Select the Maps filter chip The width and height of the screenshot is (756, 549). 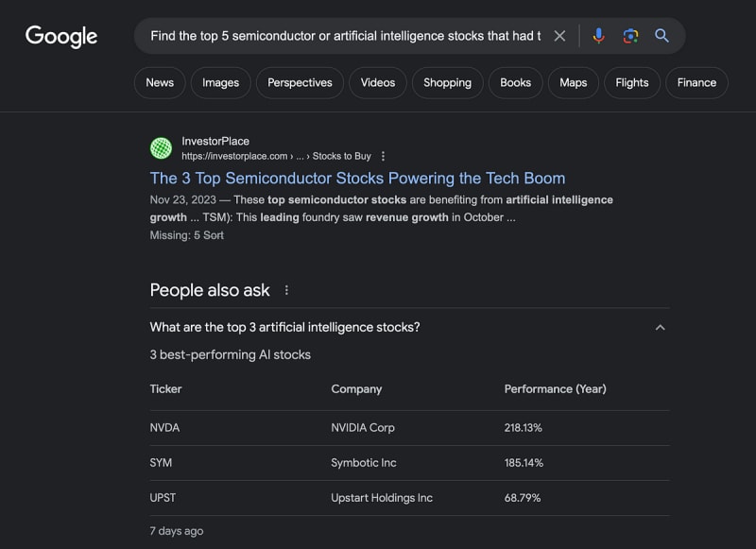[x=573, y=83]
